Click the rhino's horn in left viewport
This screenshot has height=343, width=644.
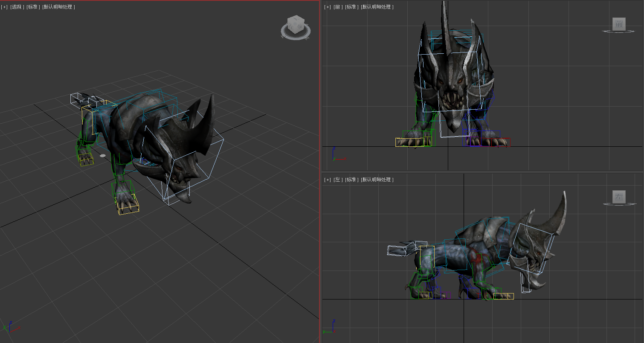click(562, 213)
